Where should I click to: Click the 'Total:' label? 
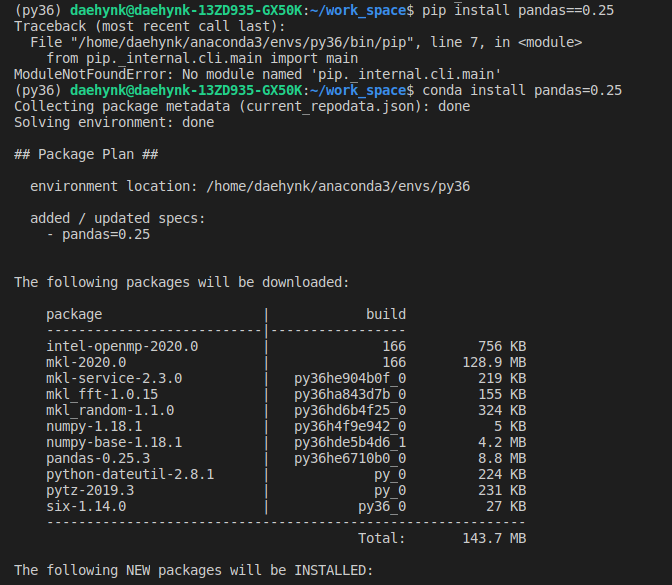(382, 538)
